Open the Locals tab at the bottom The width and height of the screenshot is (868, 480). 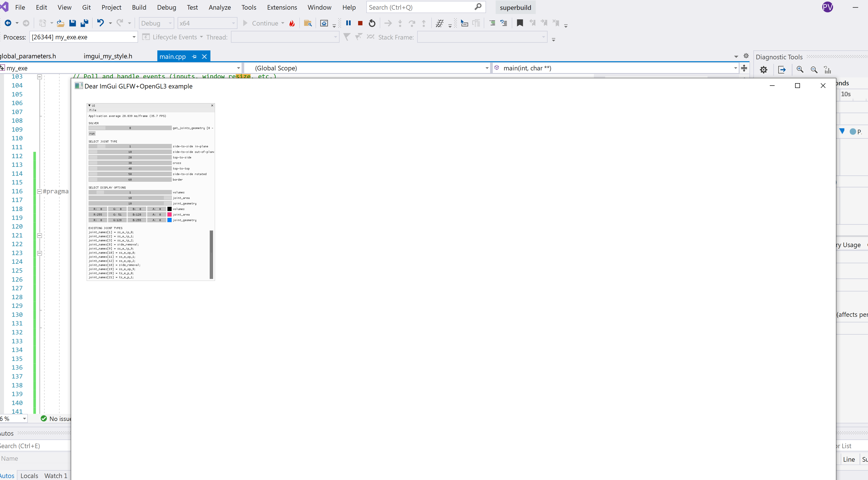pos(29,475)
